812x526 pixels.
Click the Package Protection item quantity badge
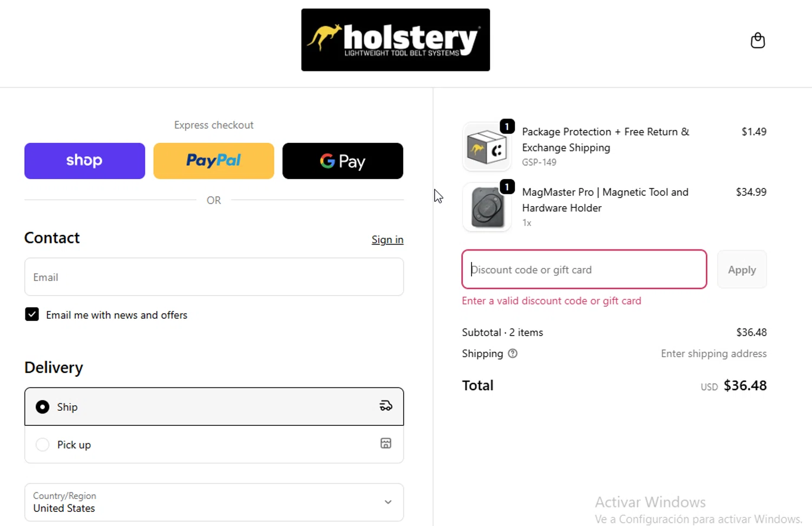[507, 126]
